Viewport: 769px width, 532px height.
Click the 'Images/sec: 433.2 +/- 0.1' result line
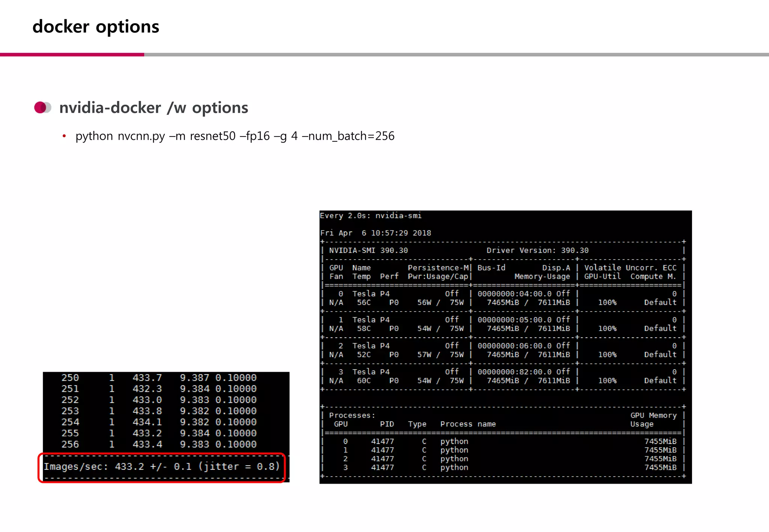(162, 466)
